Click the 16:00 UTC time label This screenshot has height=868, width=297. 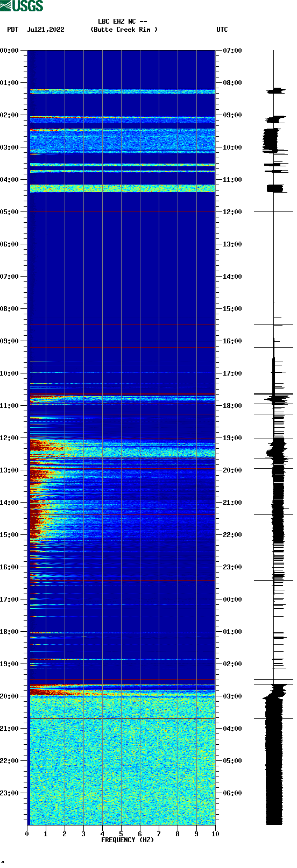(x=232, y=341)
